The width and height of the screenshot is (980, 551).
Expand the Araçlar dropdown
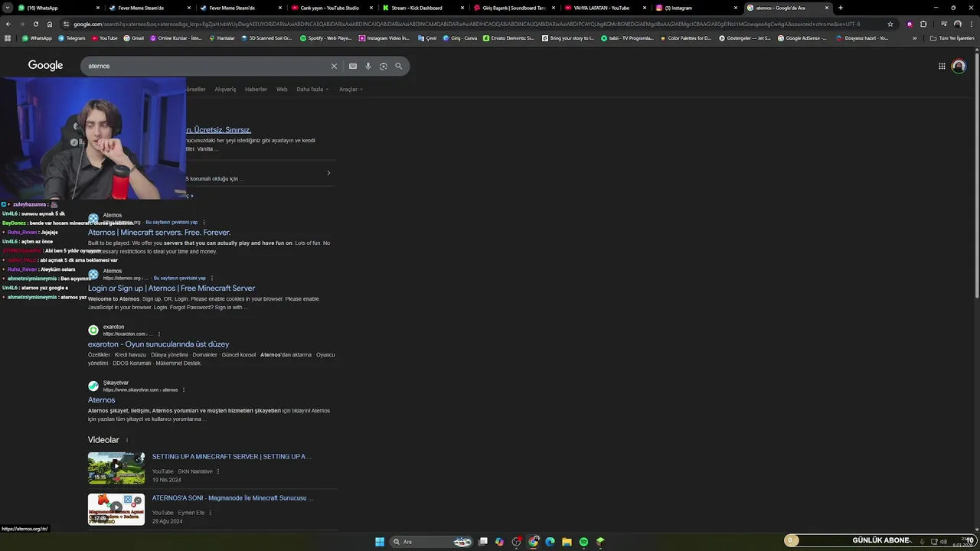(351, 90)
